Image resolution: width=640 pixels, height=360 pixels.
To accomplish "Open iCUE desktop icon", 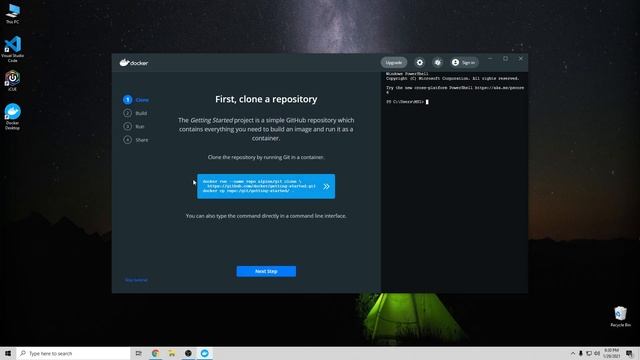I will pyautogui.click(x=12, y=80).
